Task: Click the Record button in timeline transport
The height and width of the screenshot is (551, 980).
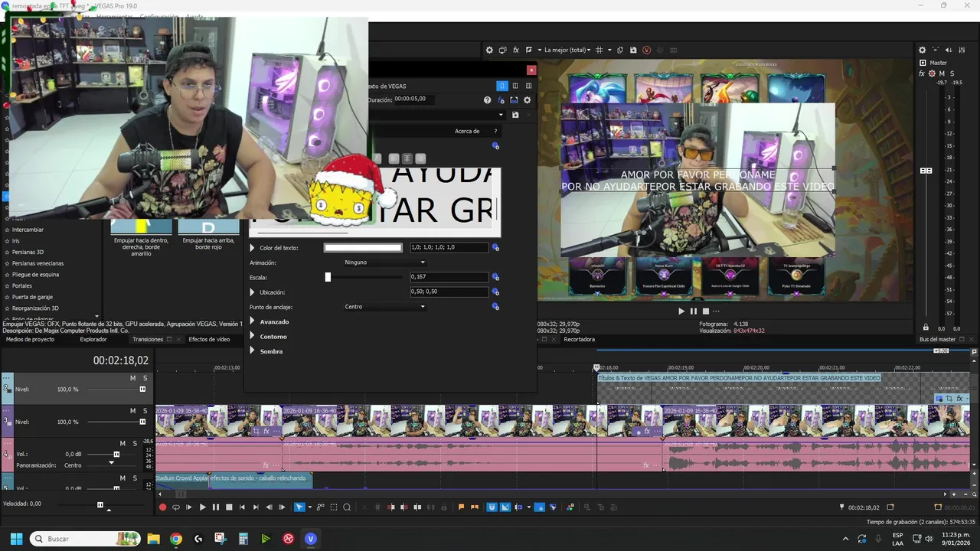Action: point(162,507)
